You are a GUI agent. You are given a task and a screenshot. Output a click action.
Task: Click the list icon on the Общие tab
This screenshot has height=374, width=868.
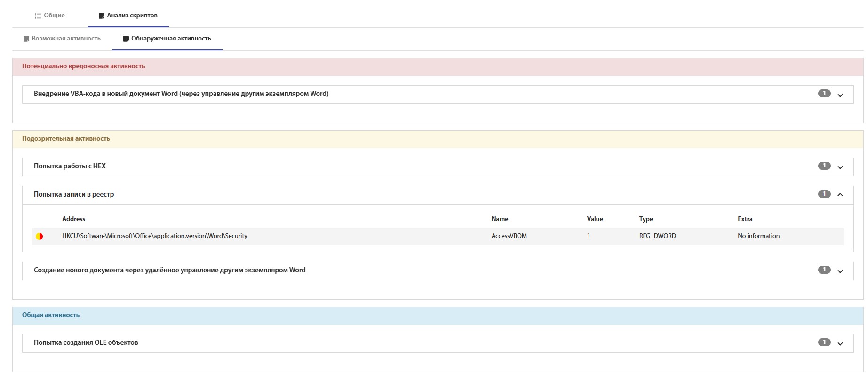tap(38, 16)
